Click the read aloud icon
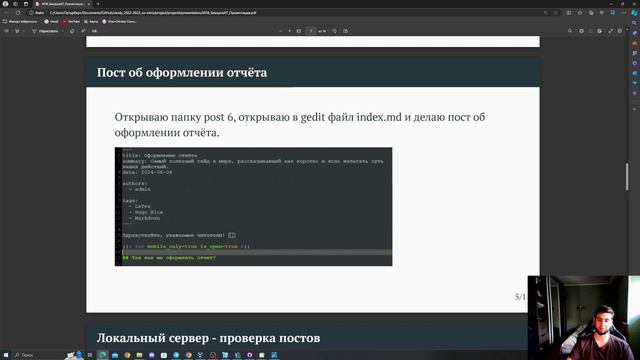The image size is (640, 360). (83, 31)
